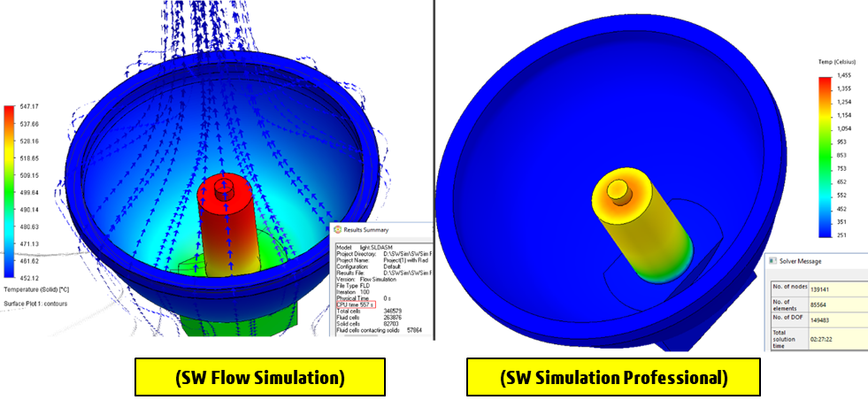Select the Results Summary title bar
Screen dimensions: 868x400
tap(382, 229)
